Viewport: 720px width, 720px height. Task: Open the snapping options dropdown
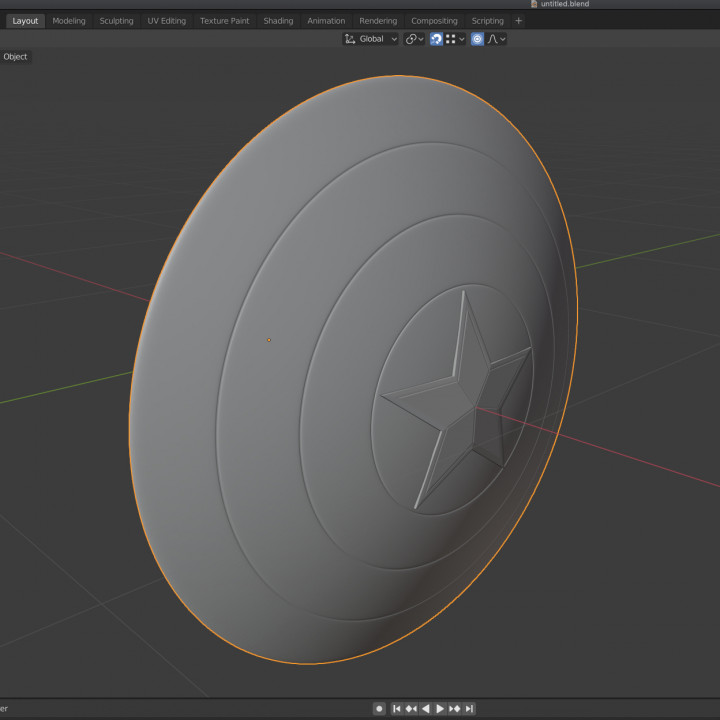point(455,39)
